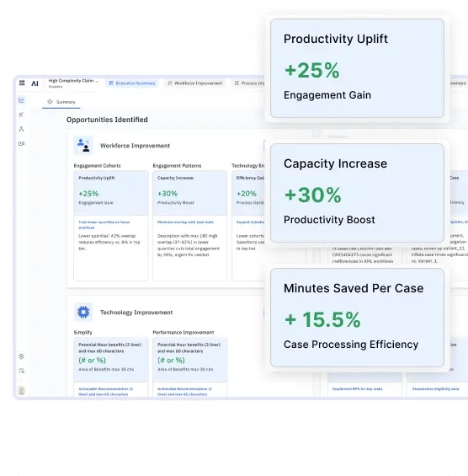This screenshot has width=468, height=476.
Task: Click the Workforce Improvement section heading
Action: click(135, 146)
